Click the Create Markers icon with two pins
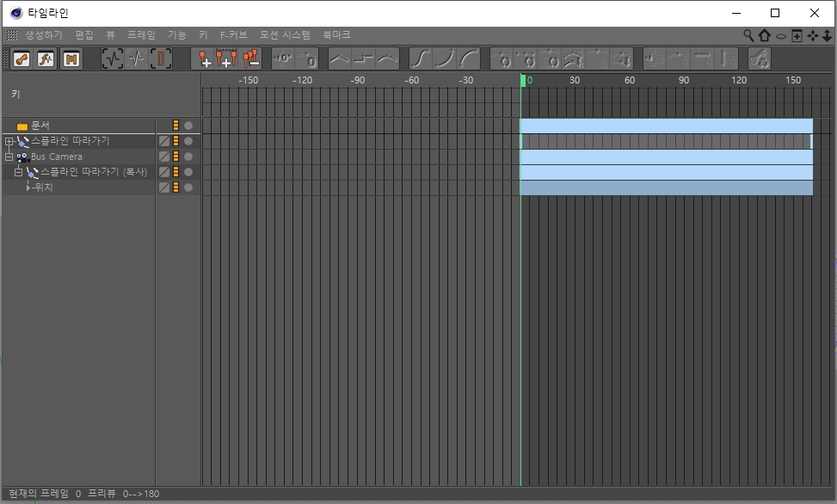837x504 pixels. coord(226,58)
